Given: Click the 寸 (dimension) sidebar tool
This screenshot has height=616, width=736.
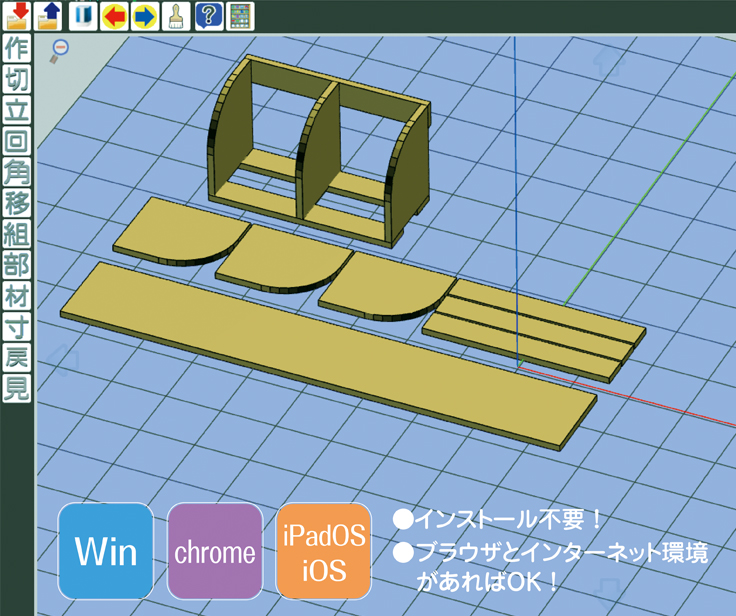Looking at the screenshot, I should pos(16,327).
